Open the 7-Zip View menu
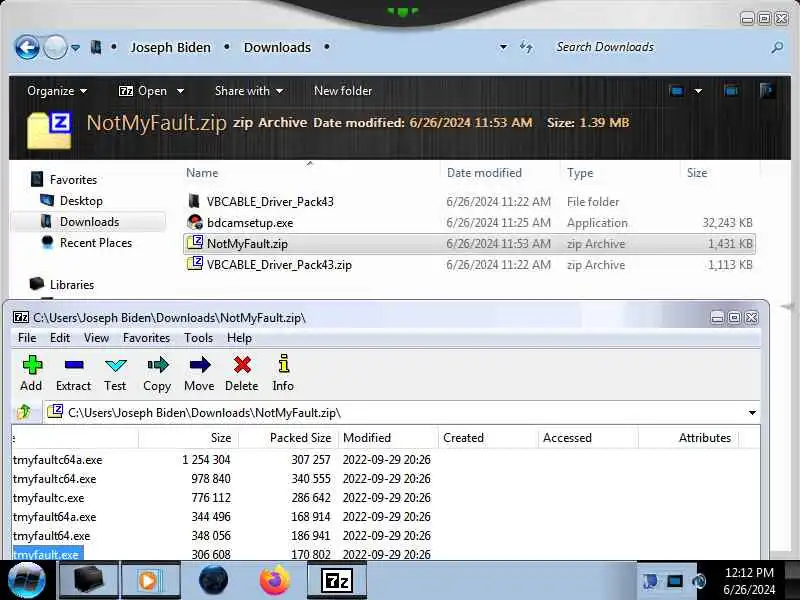Image resolution: width=800 pixels, height=600 pixels. pos(96,338)
